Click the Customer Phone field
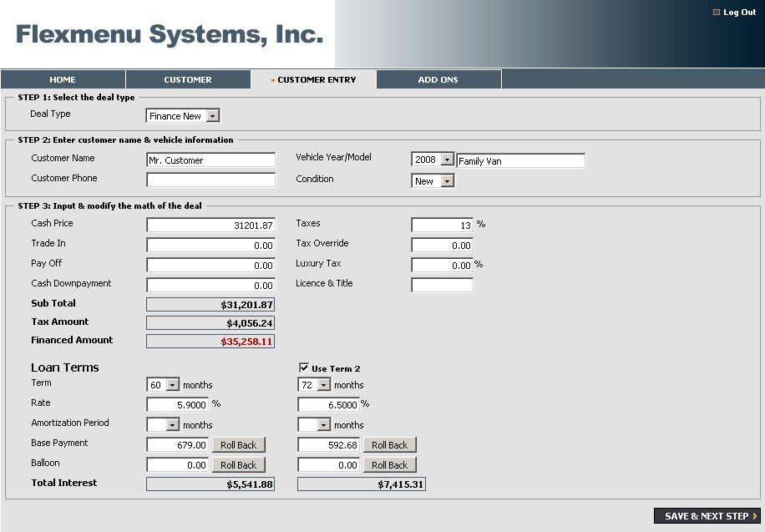Viewport: 765px width, 532px height. [210, 180]
